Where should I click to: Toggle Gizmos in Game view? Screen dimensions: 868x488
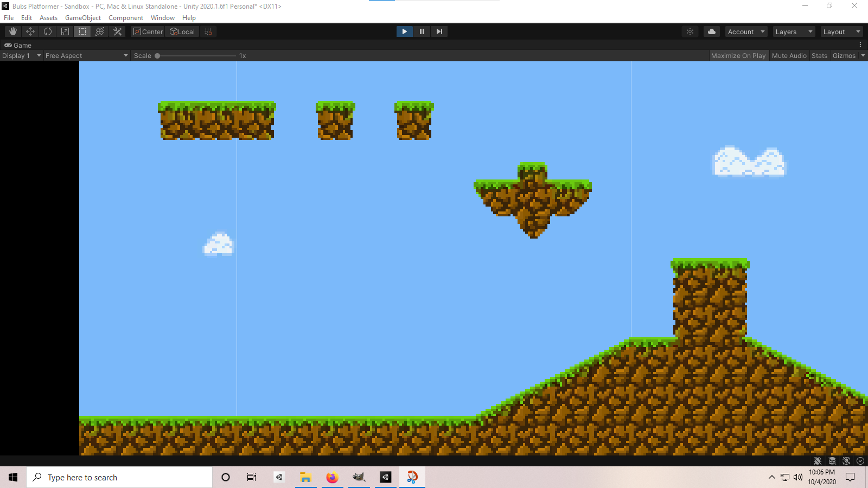click(844, 55)
